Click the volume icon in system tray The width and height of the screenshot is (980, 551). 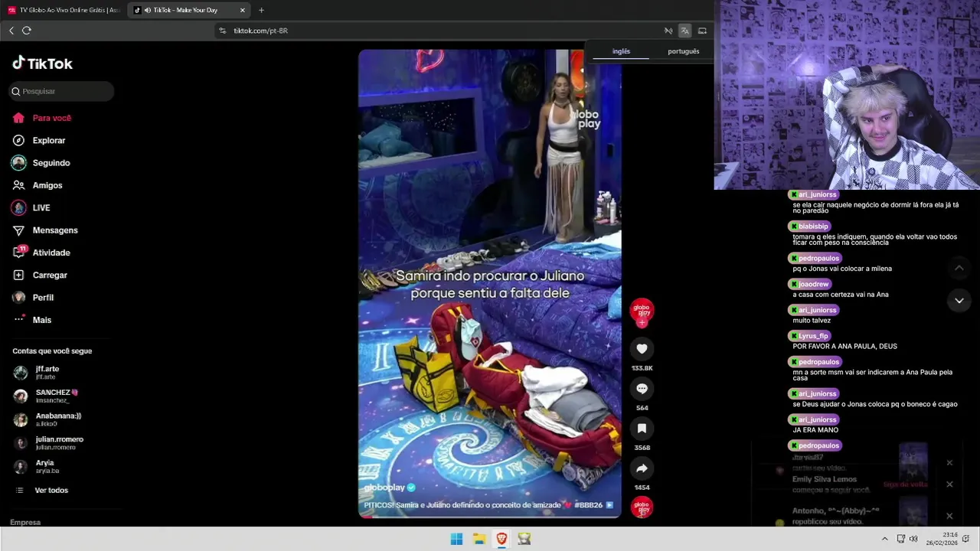coord(913,539)
